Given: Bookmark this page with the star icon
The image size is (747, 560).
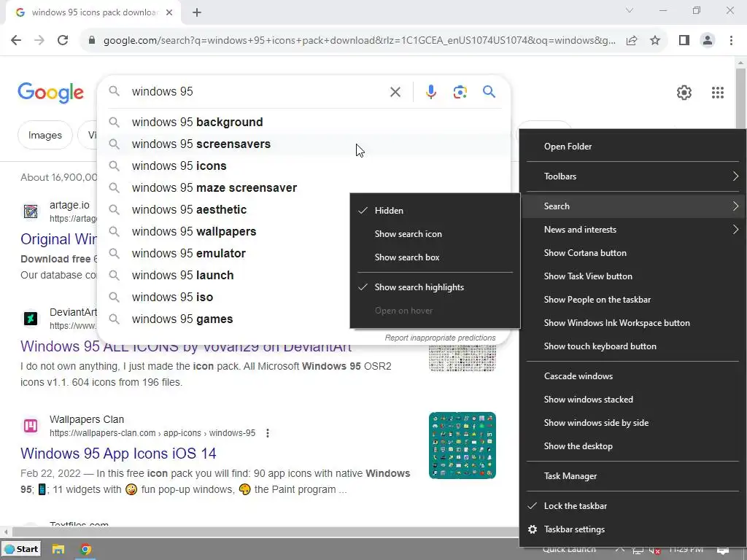Looking at the screenshot, I should 655,40.
